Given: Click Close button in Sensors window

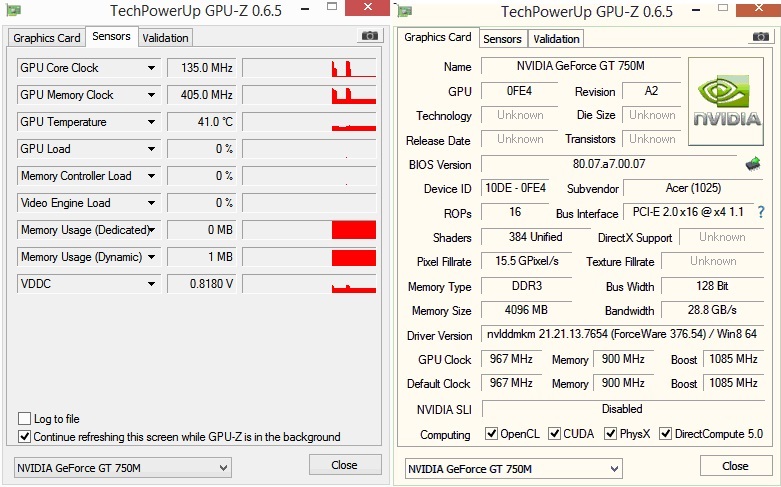Looking at the screenshot, I should [345, 465].
